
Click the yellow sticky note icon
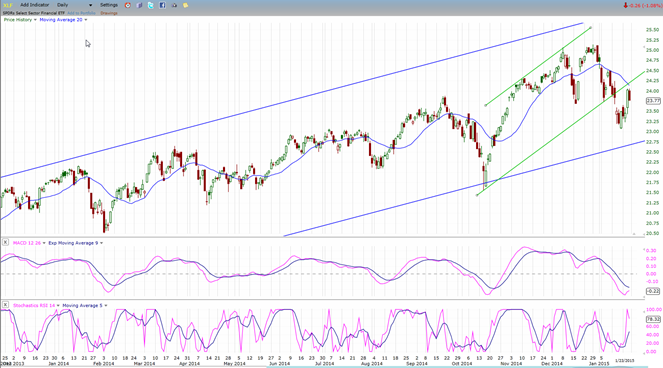click(x=186, y=5)
